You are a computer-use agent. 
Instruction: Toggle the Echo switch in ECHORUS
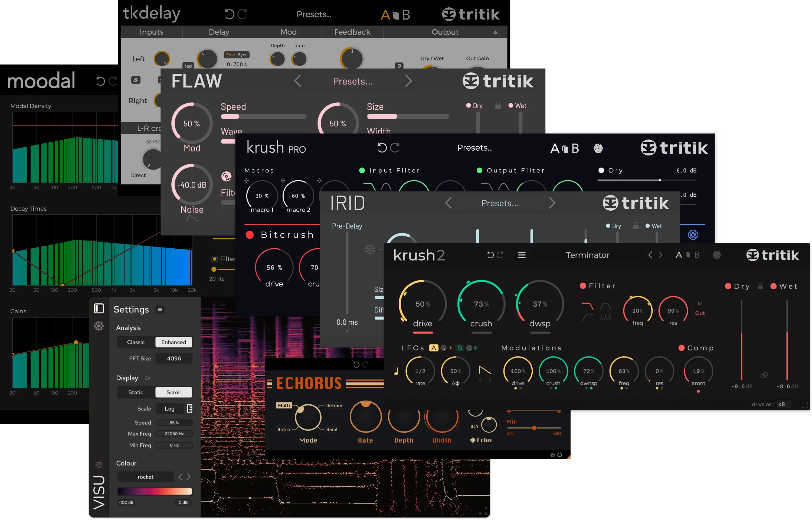[473, 440]
